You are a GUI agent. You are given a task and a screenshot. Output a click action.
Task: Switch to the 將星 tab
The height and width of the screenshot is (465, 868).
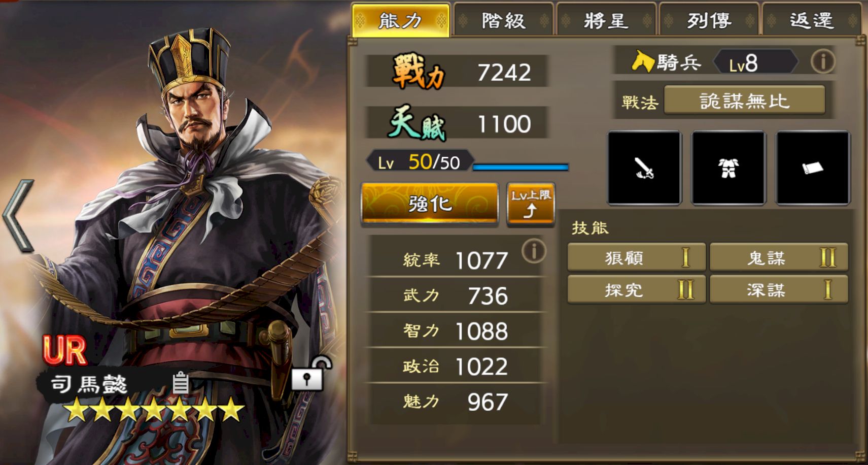point(606,20)
